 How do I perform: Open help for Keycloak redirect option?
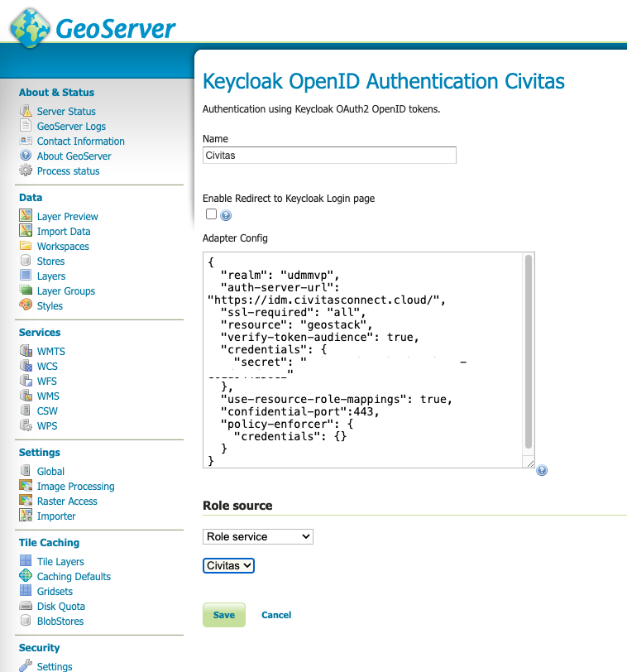coord(226,215)
